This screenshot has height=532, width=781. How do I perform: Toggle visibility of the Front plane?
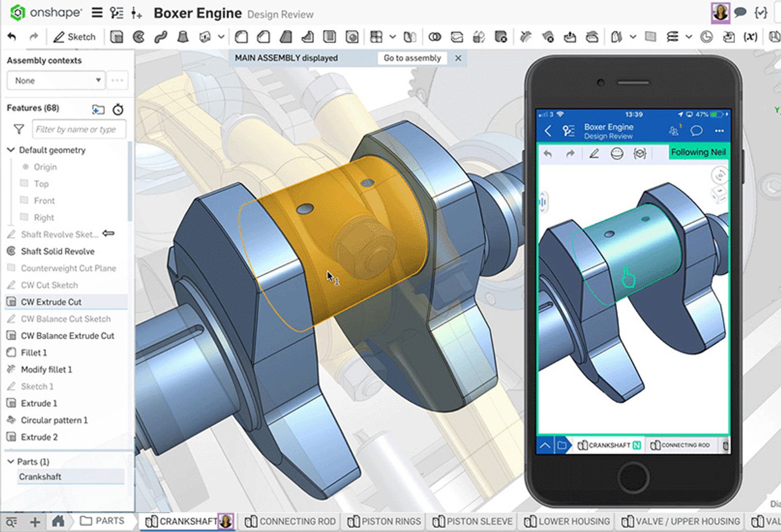[24, 201]
